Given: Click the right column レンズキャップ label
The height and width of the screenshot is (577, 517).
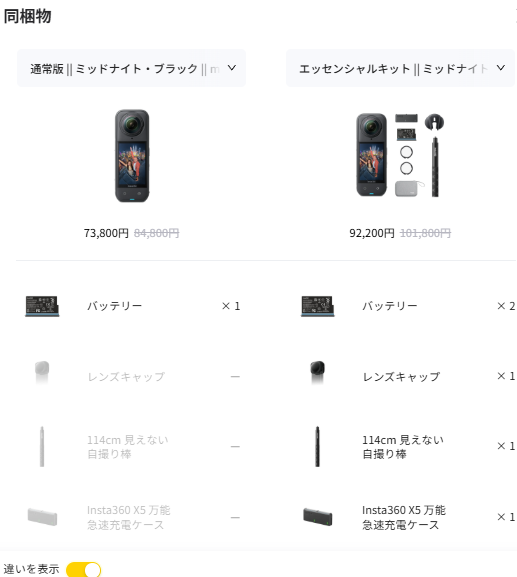Looking at the screenshot, I should pyautogui.click(x=401, y=376).
